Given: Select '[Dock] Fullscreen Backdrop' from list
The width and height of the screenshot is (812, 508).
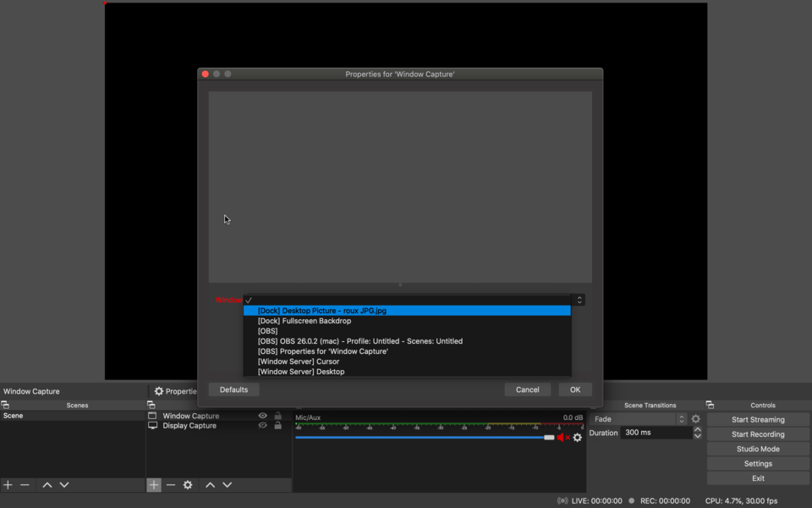Looking at the screenshot, I should point(304,321).
